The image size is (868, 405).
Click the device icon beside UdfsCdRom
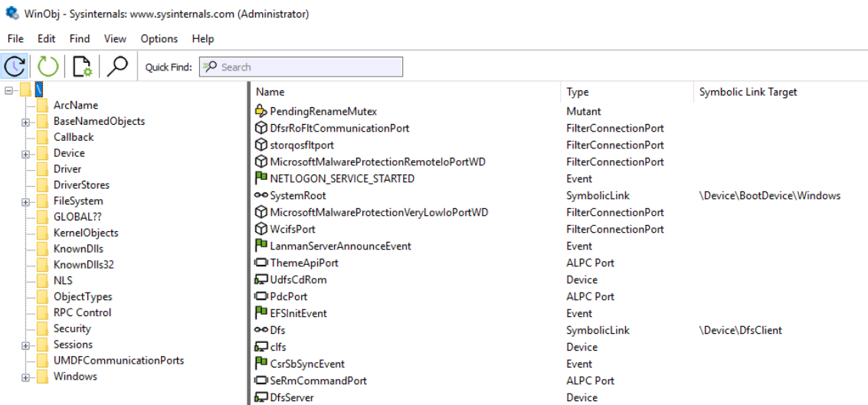[260, 280]
